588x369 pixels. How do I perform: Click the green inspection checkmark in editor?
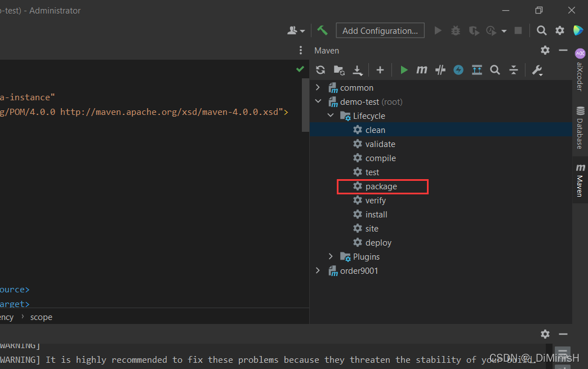pyautogui.click(x=300, y=69)
